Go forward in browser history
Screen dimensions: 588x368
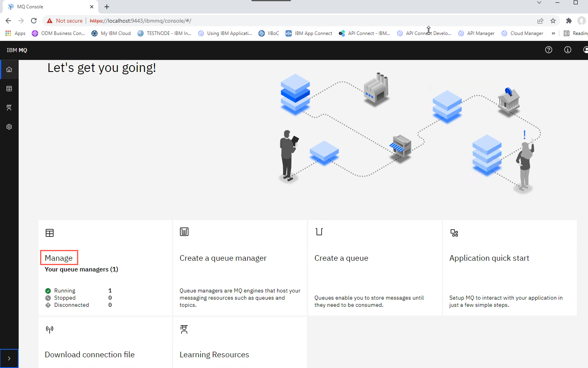[x=21, y=21]
